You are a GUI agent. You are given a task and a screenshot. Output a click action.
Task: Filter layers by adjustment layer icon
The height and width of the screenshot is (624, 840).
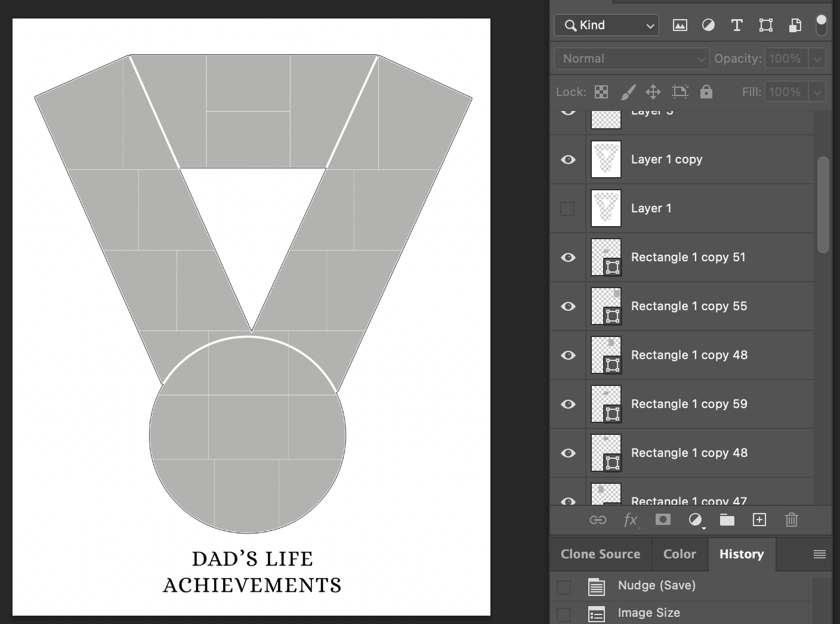[x=708, y=25]
